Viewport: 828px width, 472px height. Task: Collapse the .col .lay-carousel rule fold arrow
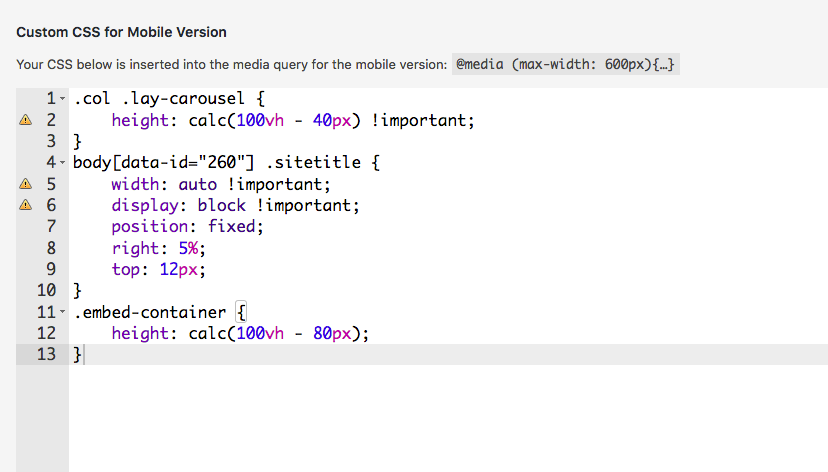[x=63, y=100]
